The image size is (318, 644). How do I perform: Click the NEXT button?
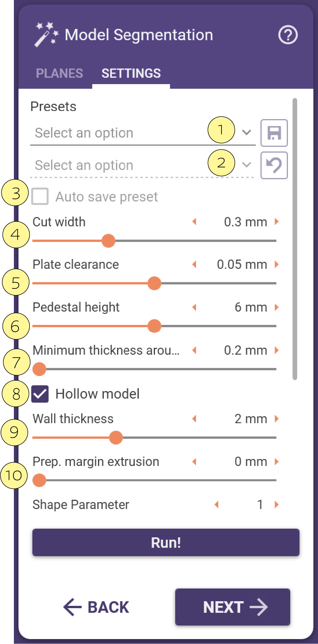click(x=233, y=607)
